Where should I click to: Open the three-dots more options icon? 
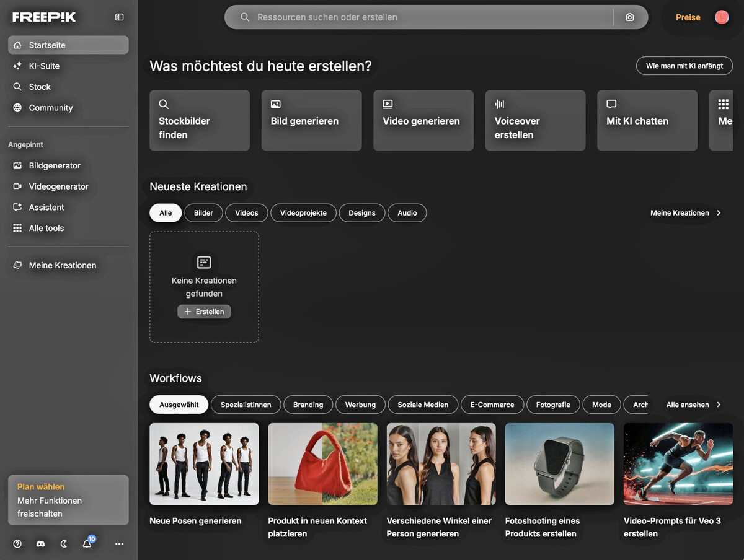tap(120, 544)
